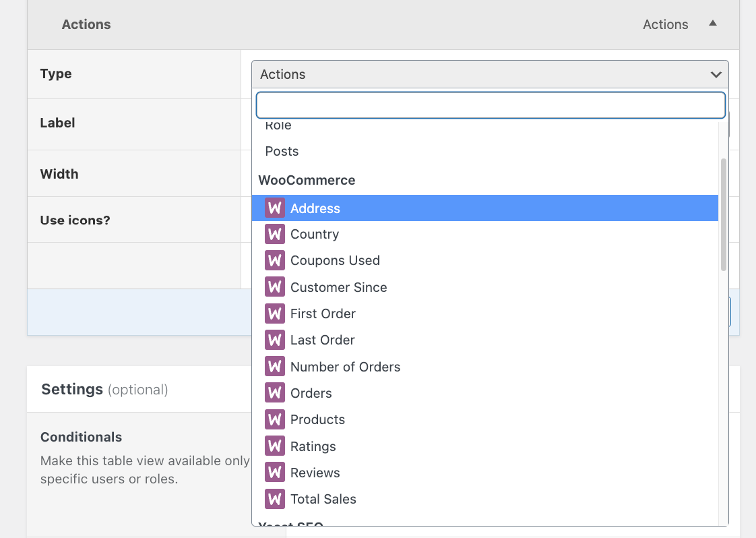The image size is (756, 538).
Task: Click the WooCommerce icon next to Customer Since
Action: [x=274, y=287]
